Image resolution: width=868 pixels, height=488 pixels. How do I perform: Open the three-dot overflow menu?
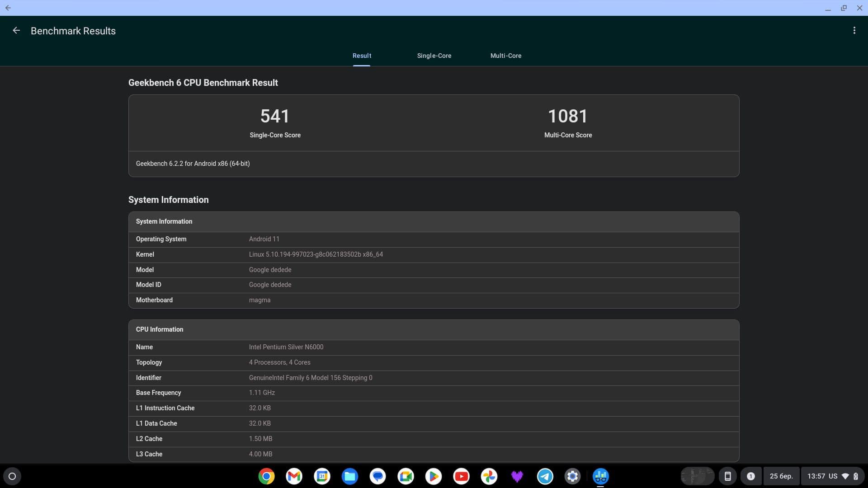pos(854,30)
